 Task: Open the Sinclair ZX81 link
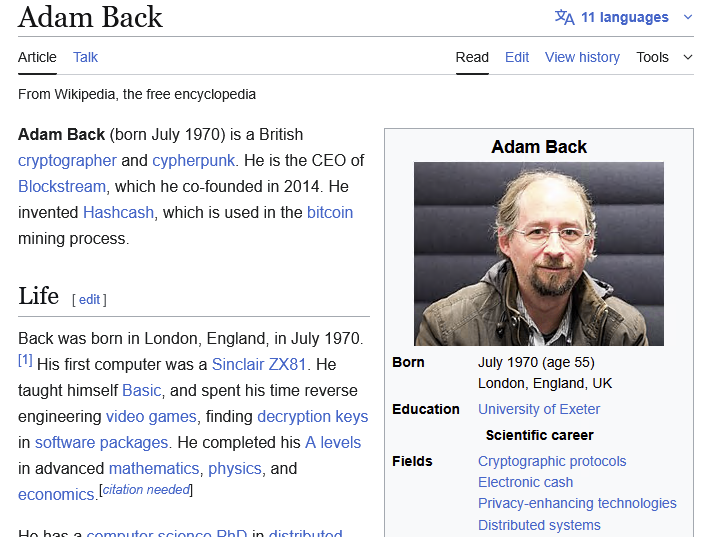[259, 364]
